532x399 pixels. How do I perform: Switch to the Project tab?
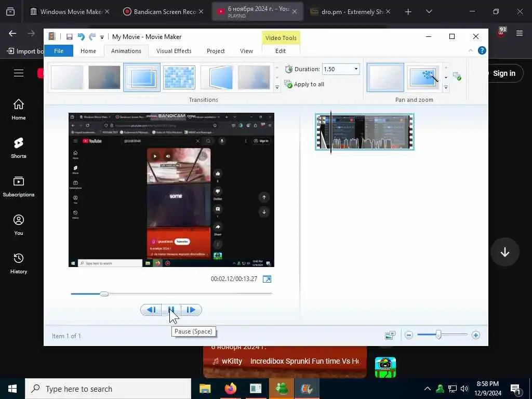pyautogui.click(x=216, y=51)
